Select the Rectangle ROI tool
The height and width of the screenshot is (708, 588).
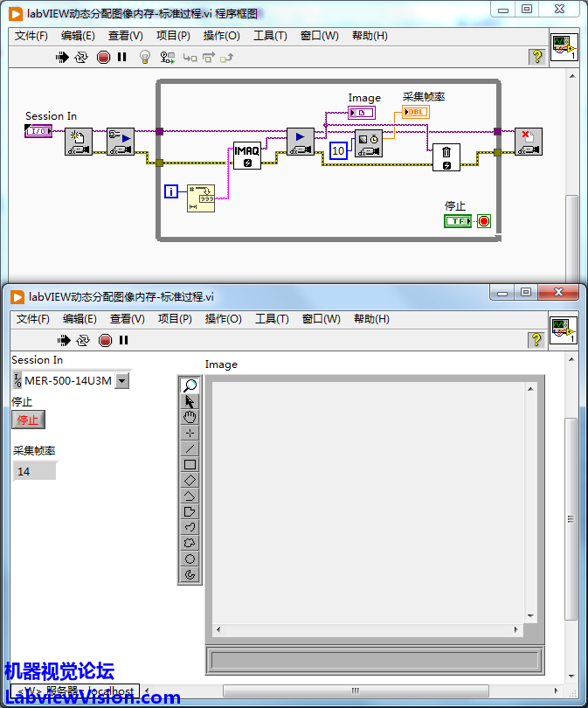pyautogui.click(x=190, y=464)
